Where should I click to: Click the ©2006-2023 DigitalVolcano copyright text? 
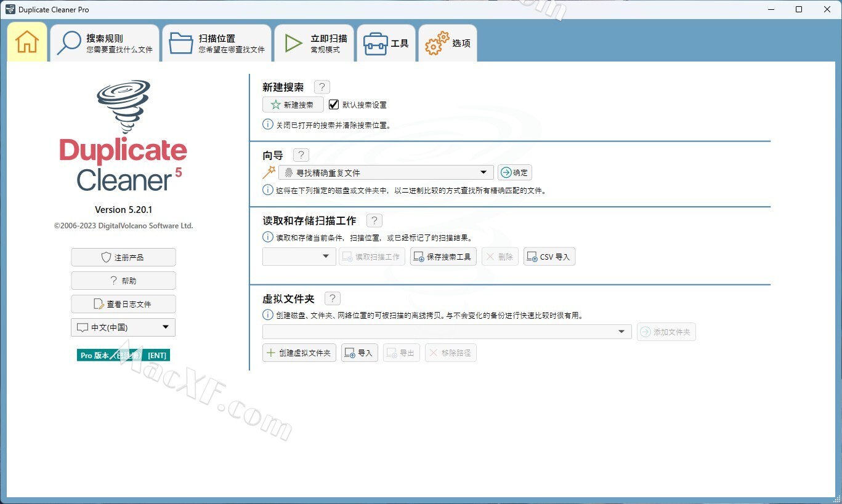123,226
